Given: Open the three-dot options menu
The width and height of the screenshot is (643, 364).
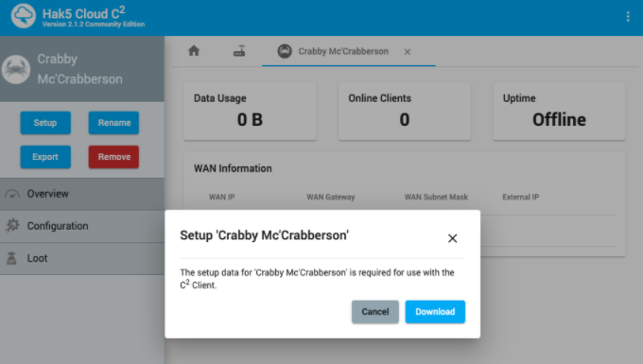Looking at the screenshot, I should [628, 16].
